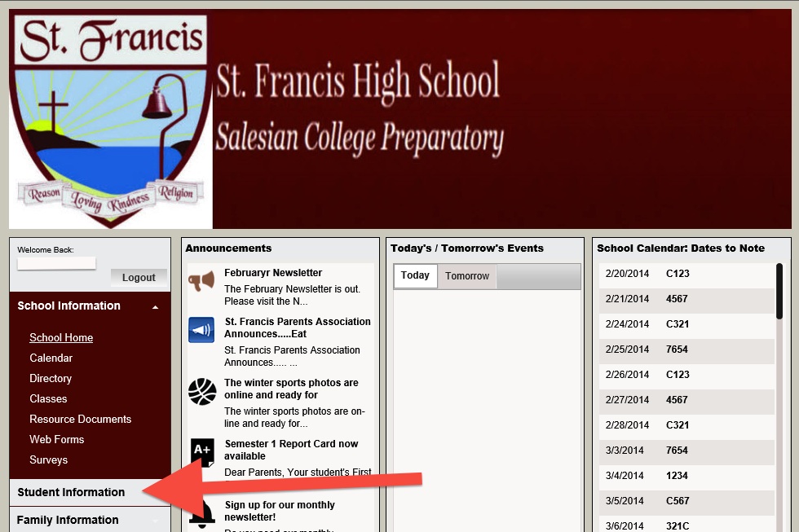Click the School Information header
Screen dimensions: 799x532
pos(68,306)
